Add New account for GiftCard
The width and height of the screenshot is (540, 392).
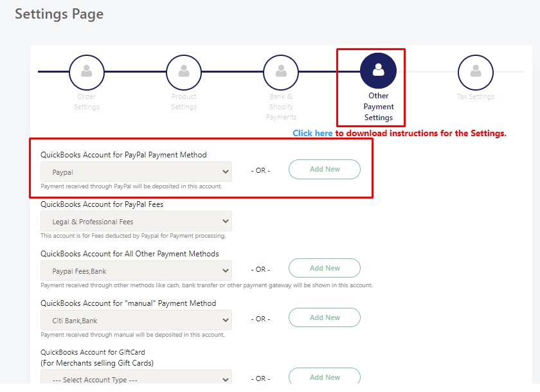coord(325,377)
